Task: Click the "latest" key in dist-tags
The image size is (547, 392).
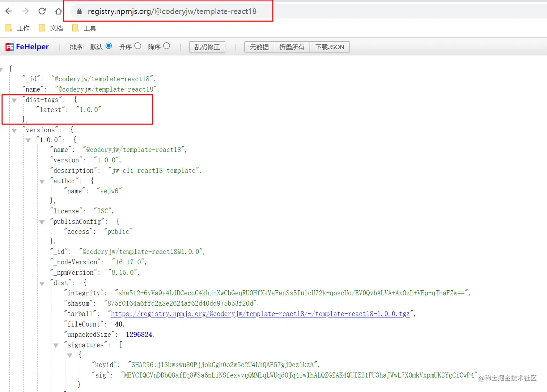Action: (x=50, y=110)
